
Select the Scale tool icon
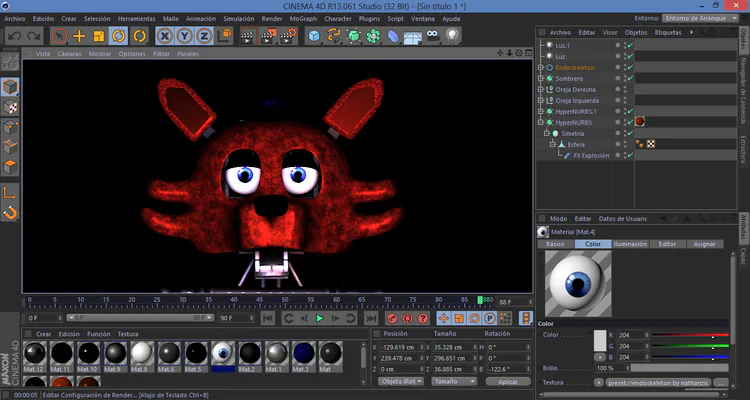[x=98, y=36]
